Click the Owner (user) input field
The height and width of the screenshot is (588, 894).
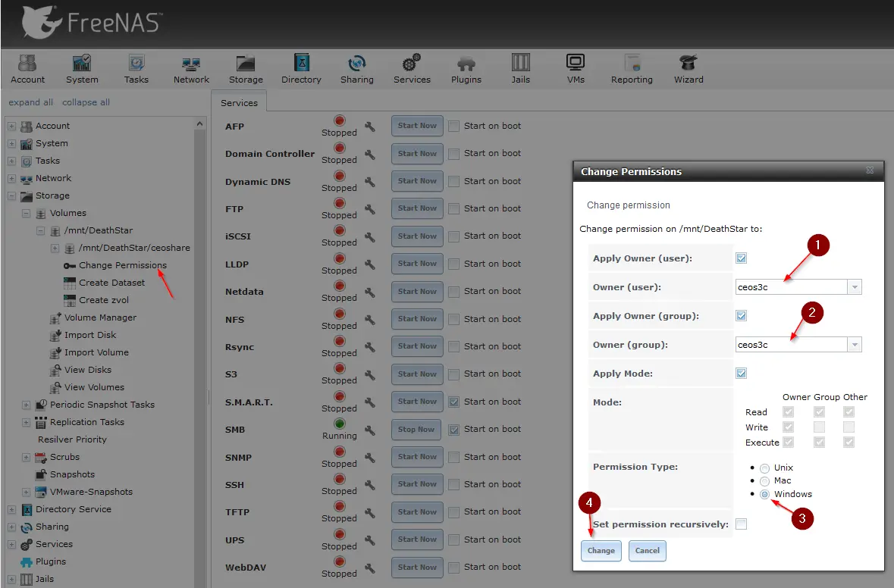[792, 287]
